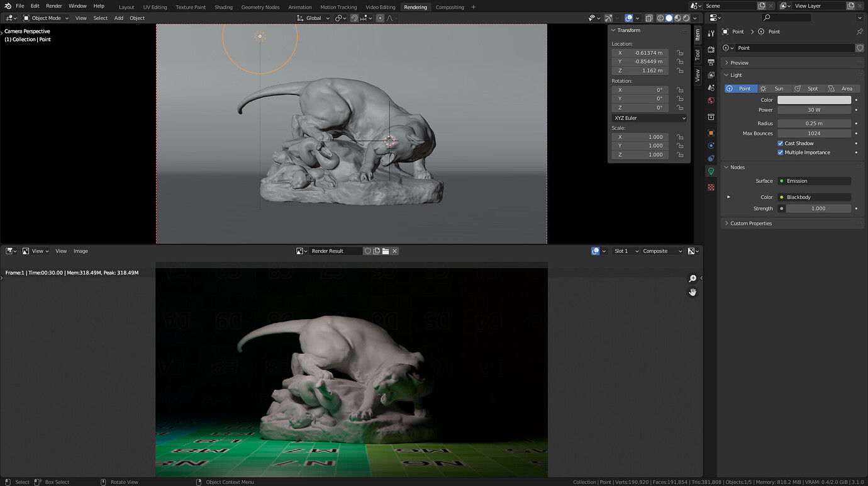Toggle Multiple Importance checkbox
868x486 pixels.
tap(781, 152)
